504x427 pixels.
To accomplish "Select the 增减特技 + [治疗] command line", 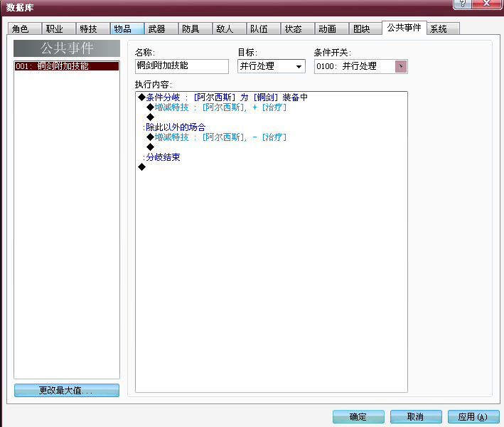I will coord(216,107).
